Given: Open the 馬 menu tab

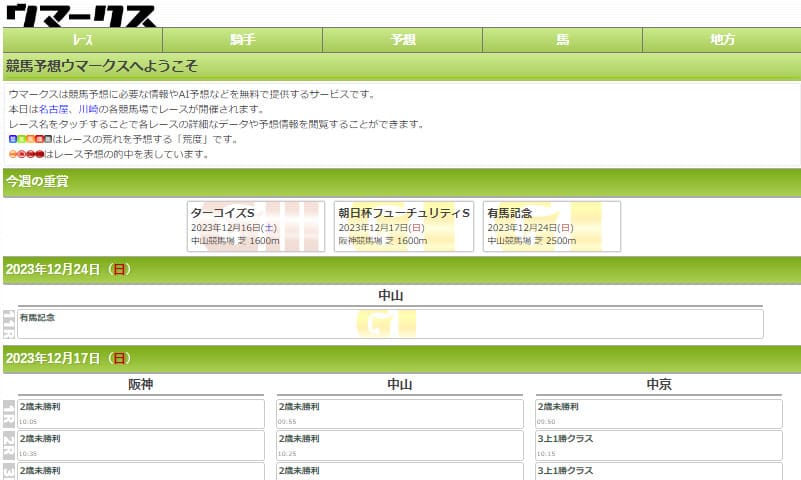Looking at the screenshot, I should coord(562,40).
